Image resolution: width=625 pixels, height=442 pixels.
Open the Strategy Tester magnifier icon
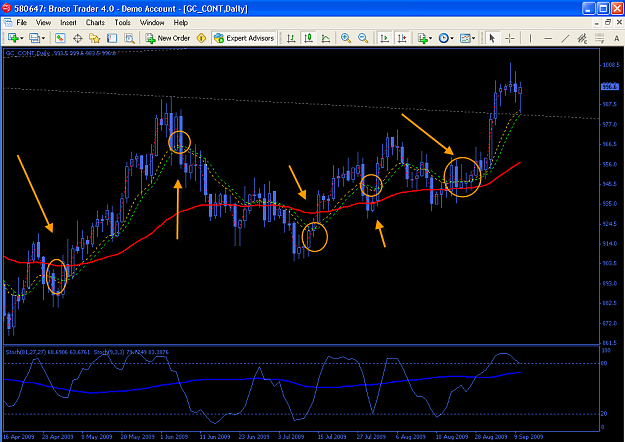coord(129,38)
